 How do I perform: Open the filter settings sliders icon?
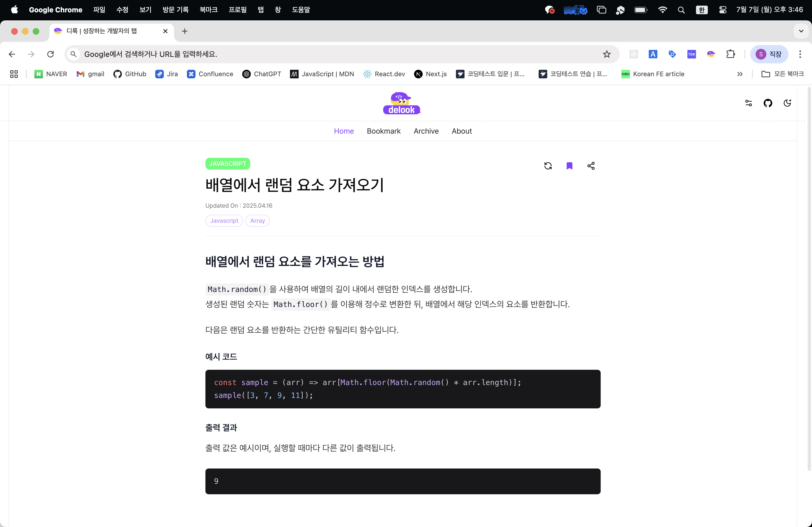point(749,103)
